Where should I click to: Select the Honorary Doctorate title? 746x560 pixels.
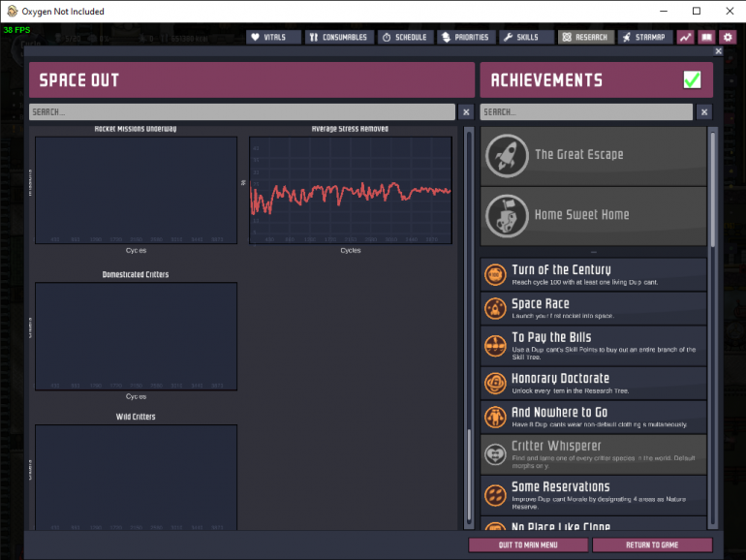coord(560,378)
